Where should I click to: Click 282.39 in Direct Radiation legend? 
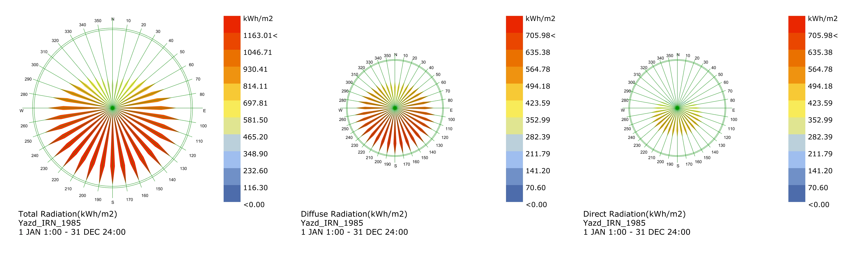coord(820,137)
